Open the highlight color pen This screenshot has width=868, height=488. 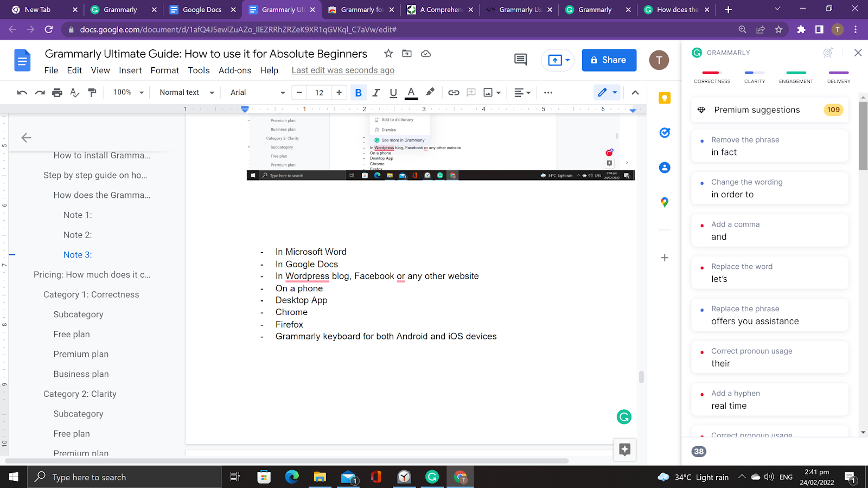430,92
